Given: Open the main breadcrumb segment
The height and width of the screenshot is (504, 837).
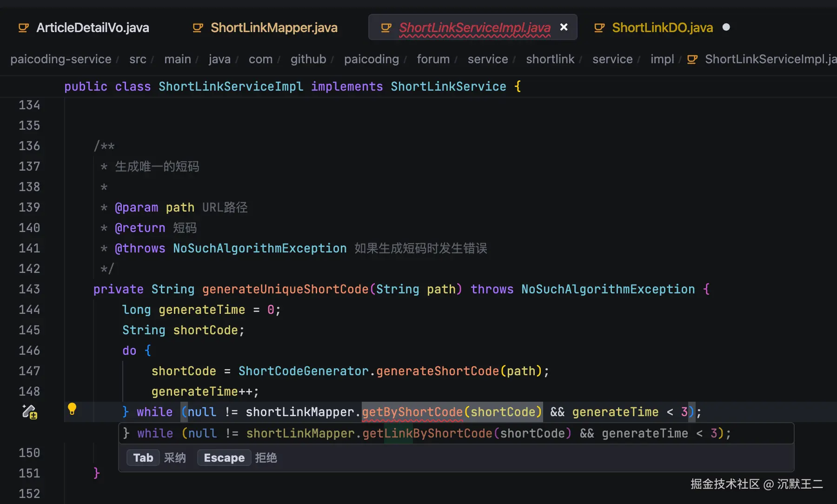Looking at the screenshot, I should (x=178, y=60).
